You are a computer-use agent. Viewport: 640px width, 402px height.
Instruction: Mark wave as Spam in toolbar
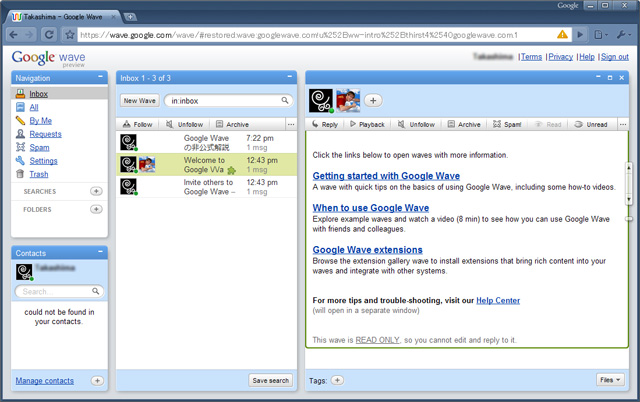coord(507,124)
